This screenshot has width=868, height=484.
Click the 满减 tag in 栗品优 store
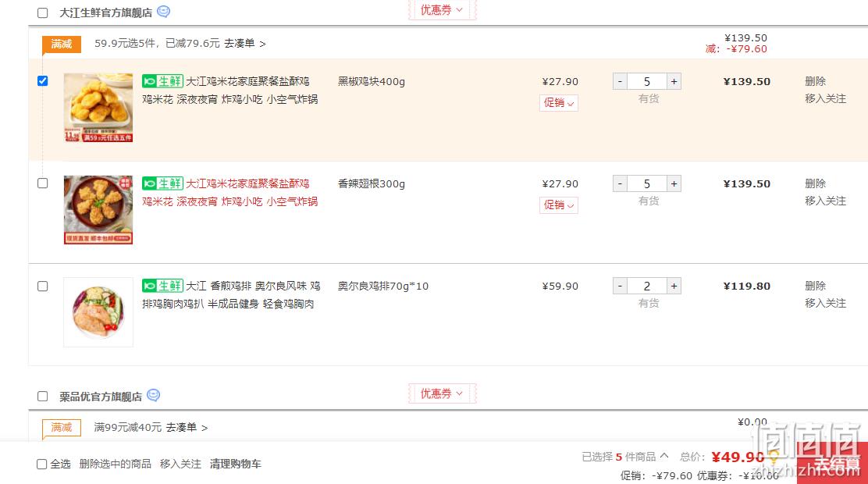click(x=62, y=427)
